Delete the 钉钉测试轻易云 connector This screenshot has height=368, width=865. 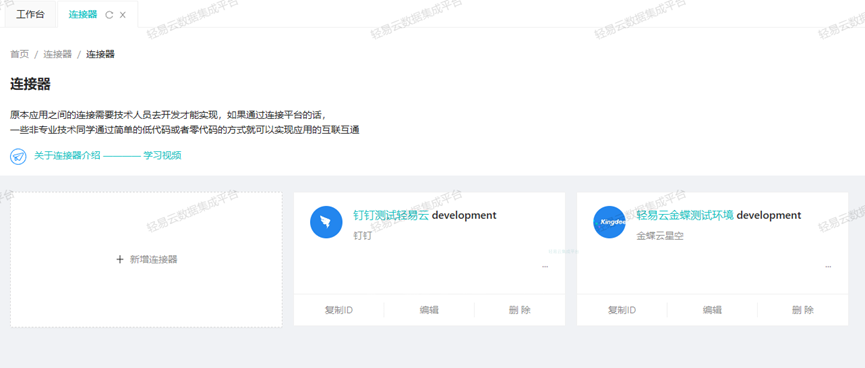[520, 310]
